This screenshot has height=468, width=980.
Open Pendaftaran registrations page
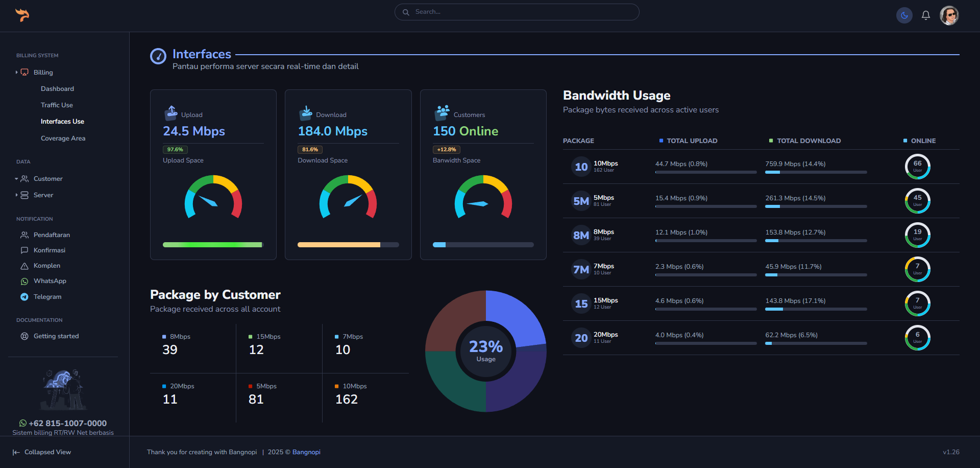point(52,235)
